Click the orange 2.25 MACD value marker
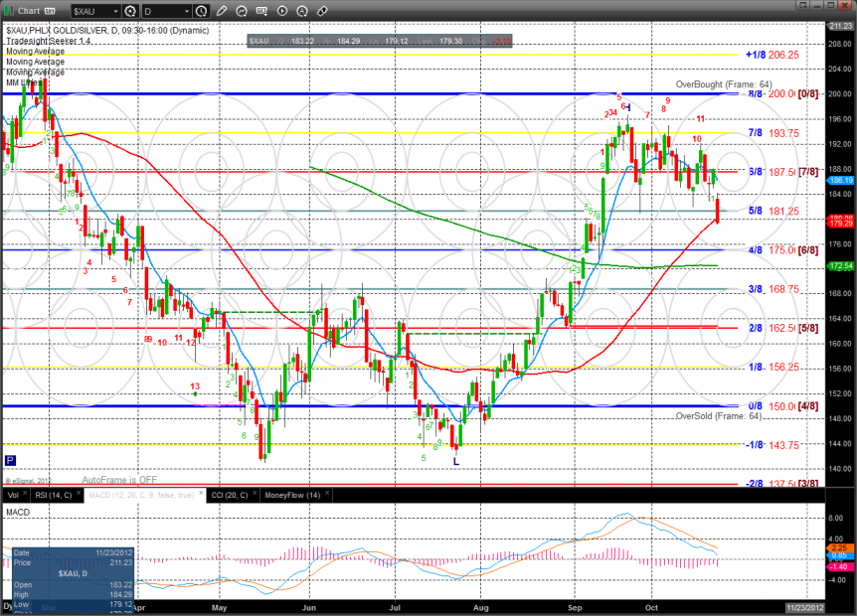This screenshot has width=857, height=616. [x=838, y=547]
